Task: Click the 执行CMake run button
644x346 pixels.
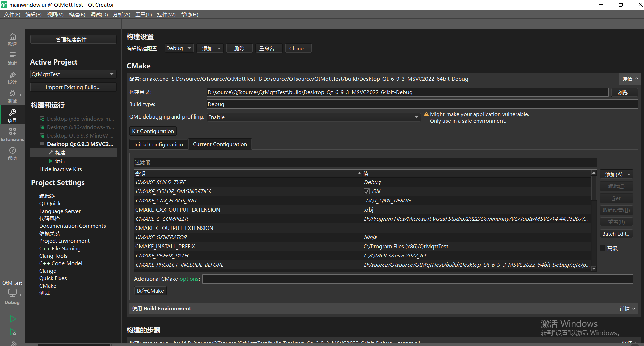Action: [150, 291]
